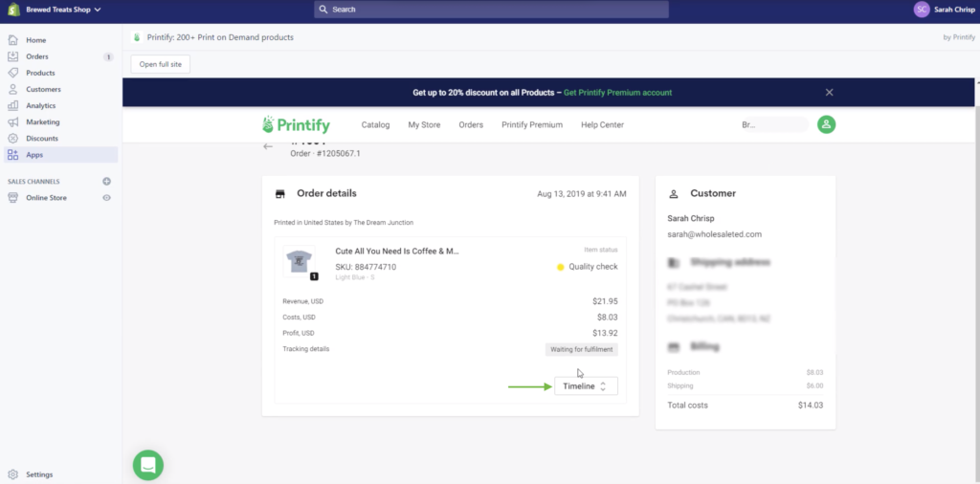The width and height of the screenshot is (980, 484).
Task: Click the Printify app icon in header
Action: pyautogui.click(x=137, y=37)
